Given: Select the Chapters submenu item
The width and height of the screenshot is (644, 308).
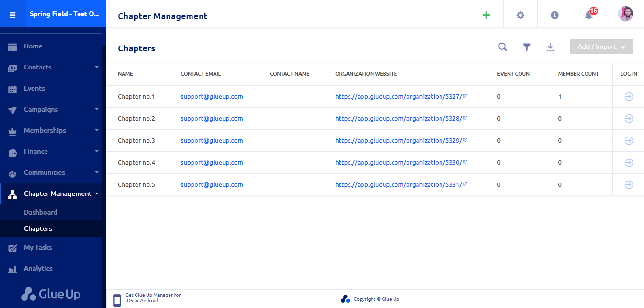Looking at the screenshot, I should pos(38,228).
